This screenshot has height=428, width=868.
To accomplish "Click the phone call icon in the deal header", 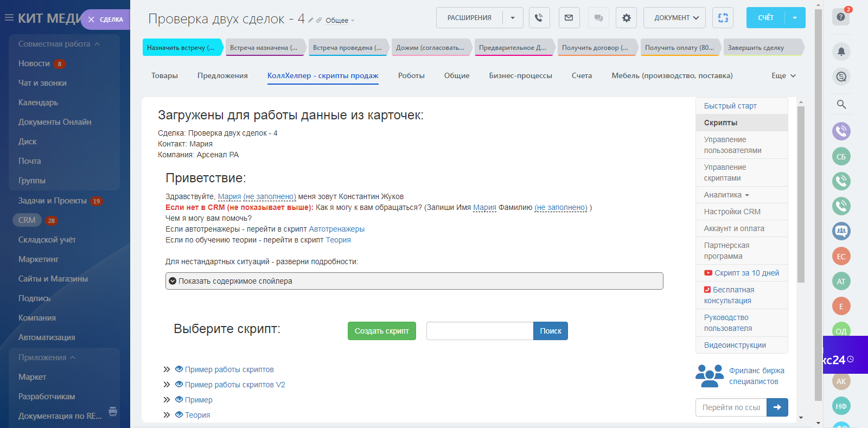I will click(x=539, y=18).
